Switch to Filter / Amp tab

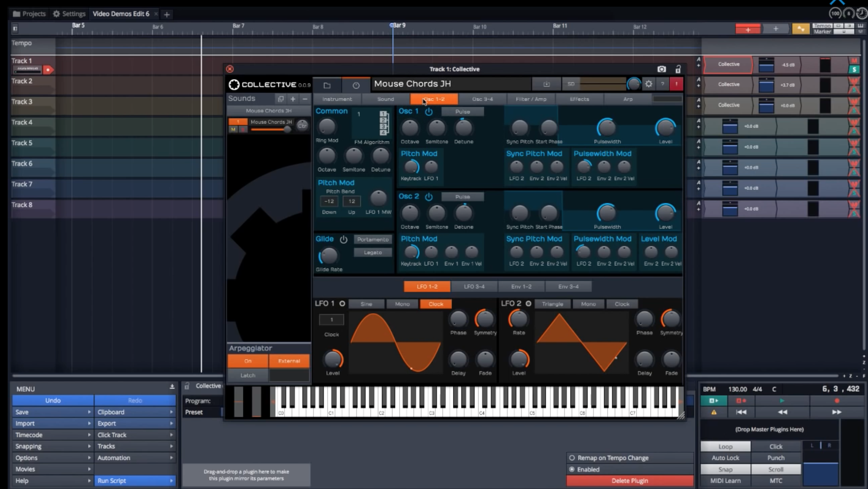[x=531, y=99]
